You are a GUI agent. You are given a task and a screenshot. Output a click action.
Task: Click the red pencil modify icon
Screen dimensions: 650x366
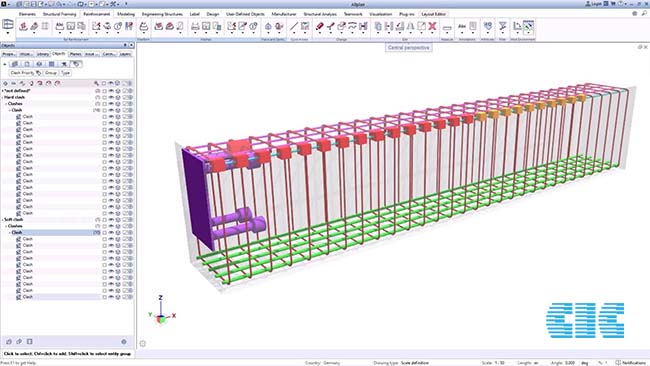[320, 27]
